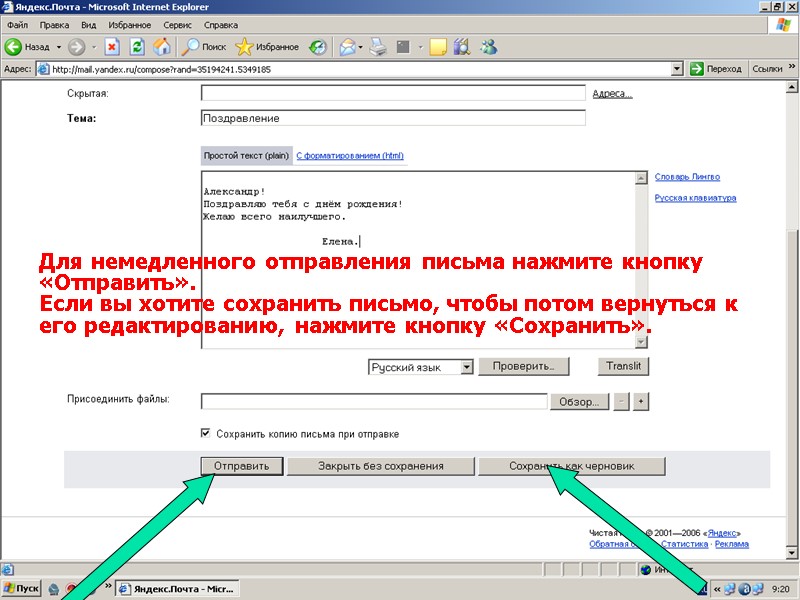Open the Поиск search toolbar button
The image size is (800, 600).
click(x=204, y=47)
